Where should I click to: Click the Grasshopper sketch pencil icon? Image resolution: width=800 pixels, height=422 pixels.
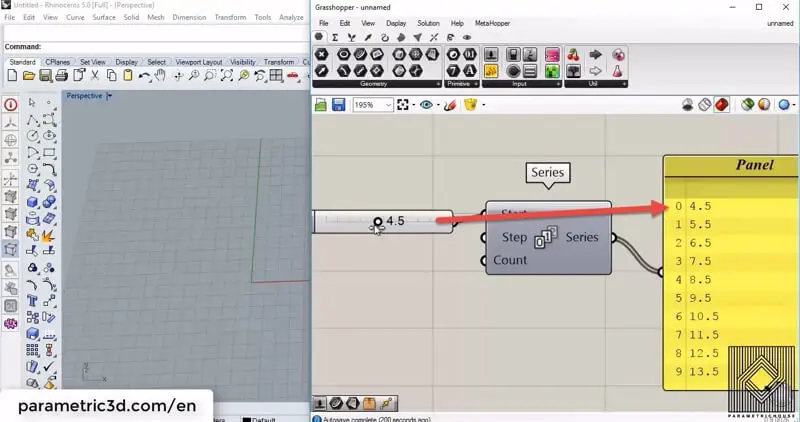pyautogui.click(x=451, y=104)
